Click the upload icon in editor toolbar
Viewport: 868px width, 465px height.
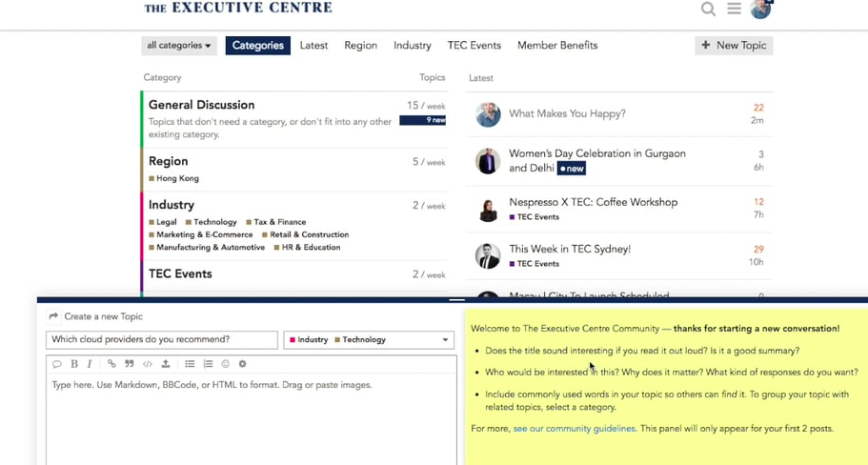point(166,364)
